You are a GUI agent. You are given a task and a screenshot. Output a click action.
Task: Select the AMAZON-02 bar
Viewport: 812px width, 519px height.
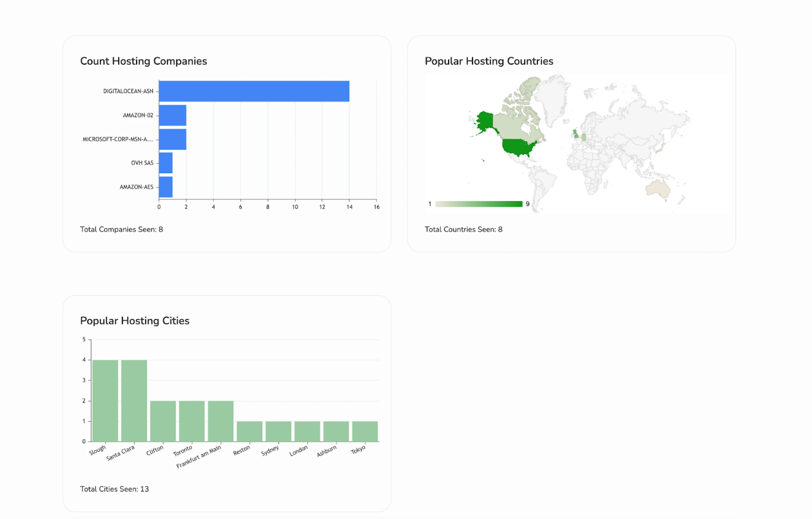[173, 115]
